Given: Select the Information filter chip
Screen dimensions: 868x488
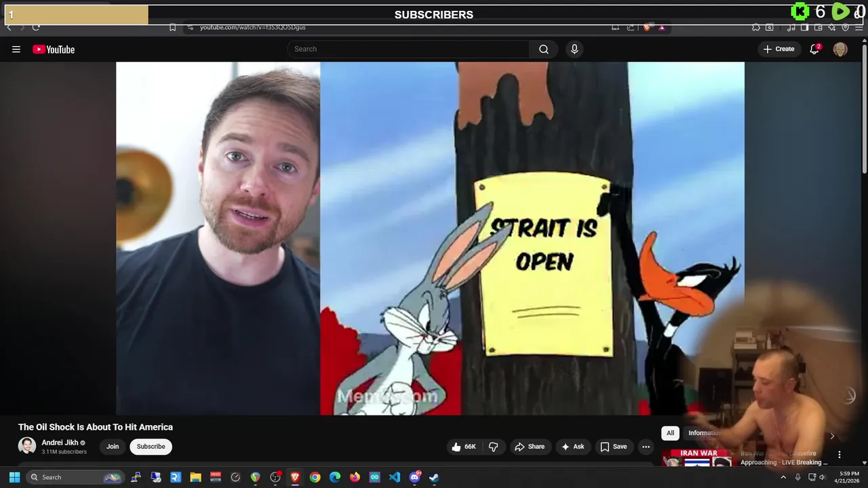Looking at the screenshot, I should (x=704, y=433).
